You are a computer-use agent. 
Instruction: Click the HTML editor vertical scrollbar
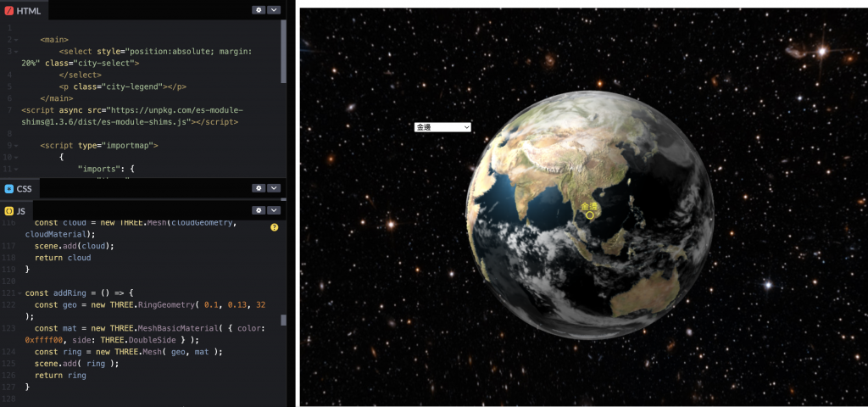283,51
